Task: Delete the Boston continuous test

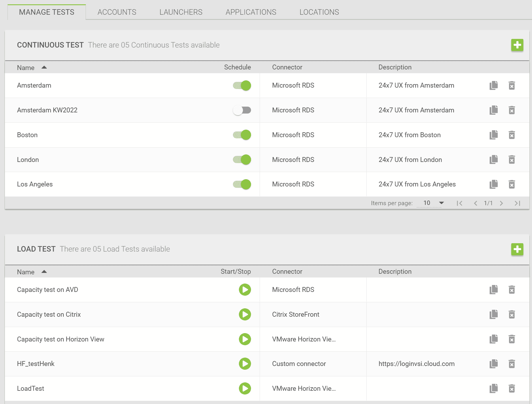Action: pyautogui.click(x=512, y=135)
